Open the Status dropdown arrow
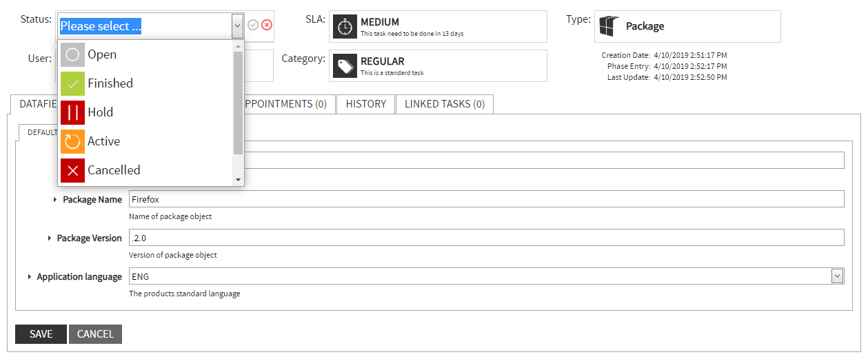 237,26
